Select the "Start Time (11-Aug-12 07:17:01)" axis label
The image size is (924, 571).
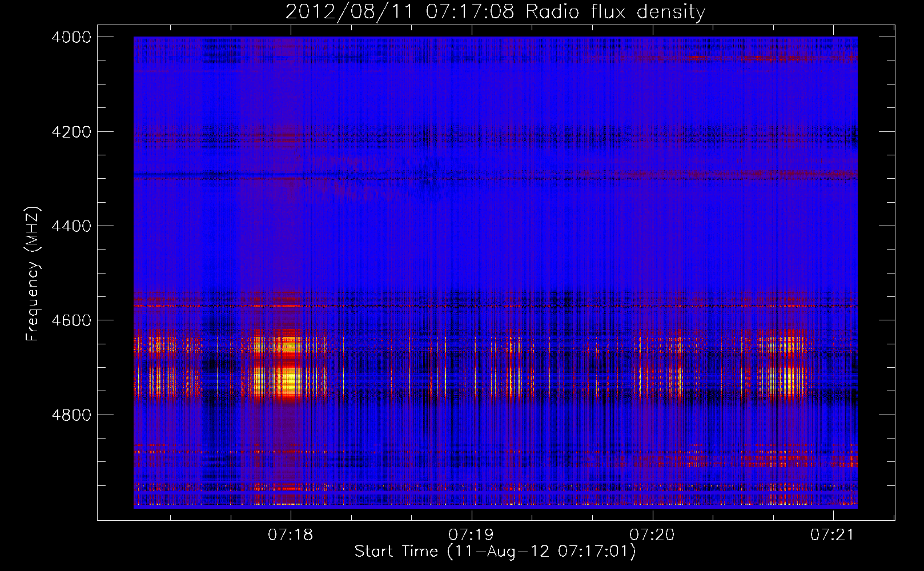click(x=495, y=552)
